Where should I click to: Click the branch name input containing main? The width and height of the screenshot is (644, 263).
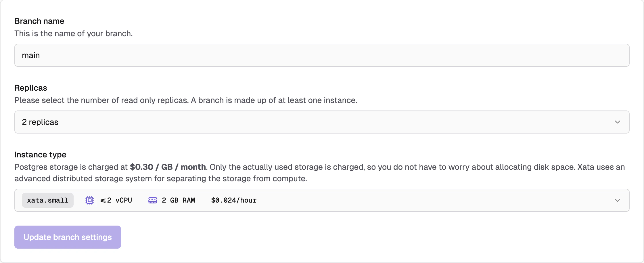point(321,55)
